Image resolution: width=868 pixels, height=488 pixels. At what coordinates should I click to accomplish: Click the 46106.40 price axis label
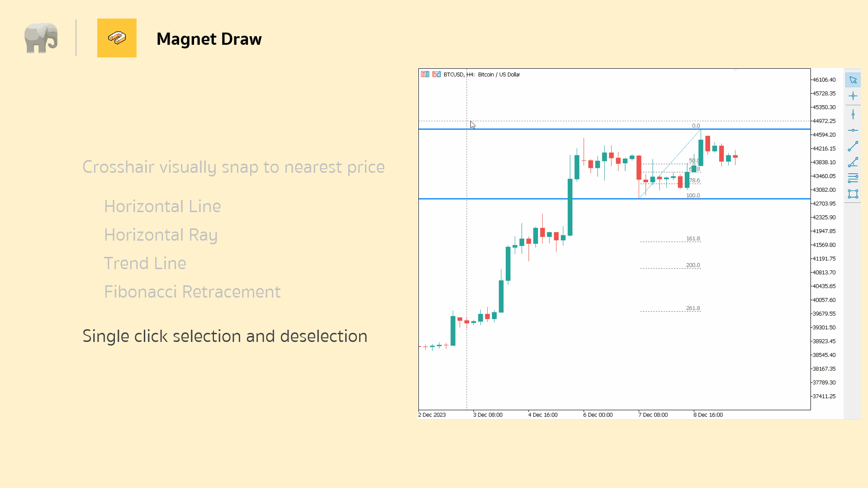[824, 80]
